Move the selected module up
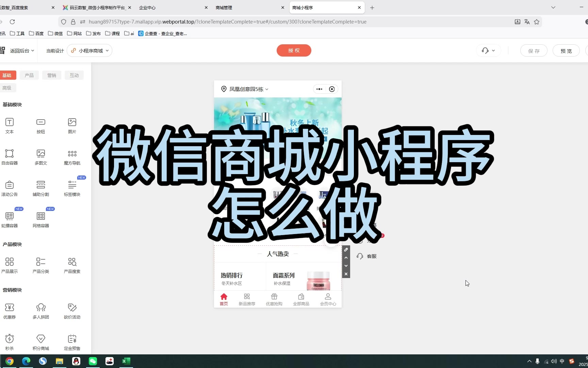Image resolution: width=588 pixels, height=368 pixels. [x=346, y=258]
